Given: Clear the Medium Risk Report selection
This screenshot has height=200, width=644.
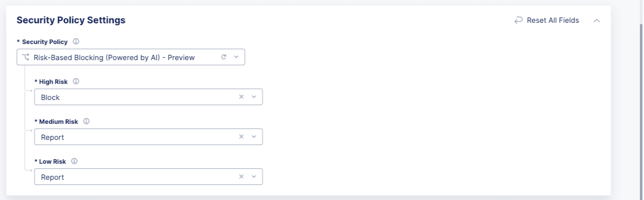Looking at the screenshot, I should pyautogui.click(x=241, y=137).
